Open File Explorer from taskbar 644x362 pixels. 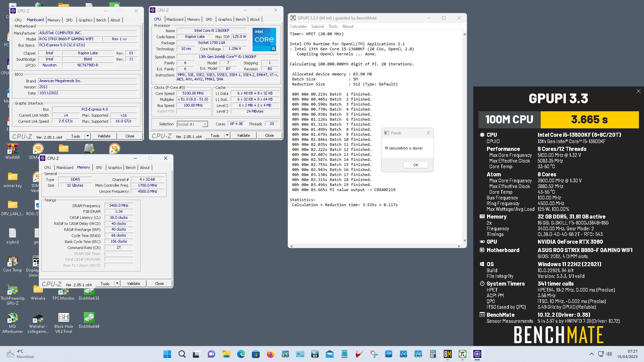coord(226,354)
